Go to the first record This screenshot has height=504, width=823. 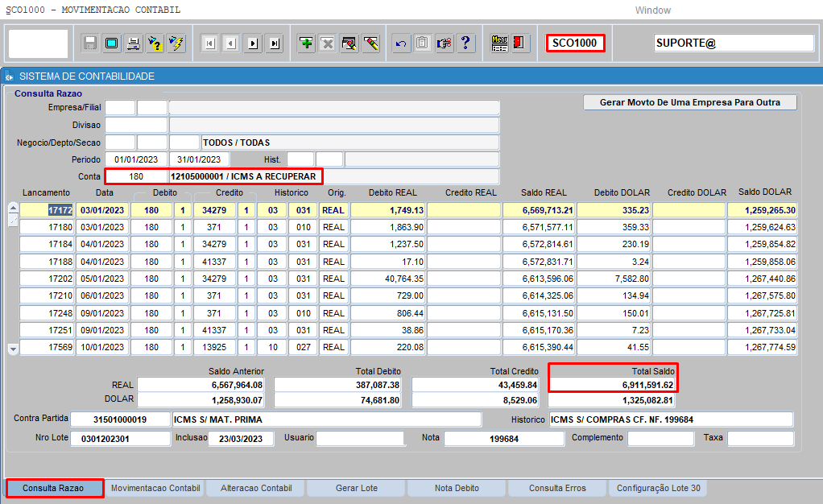(x=210, y=43)
